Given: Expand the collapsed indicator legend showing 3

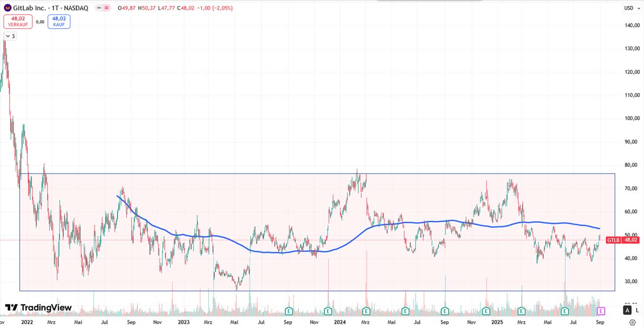Looking at the screenshot, I should point(10,36).
